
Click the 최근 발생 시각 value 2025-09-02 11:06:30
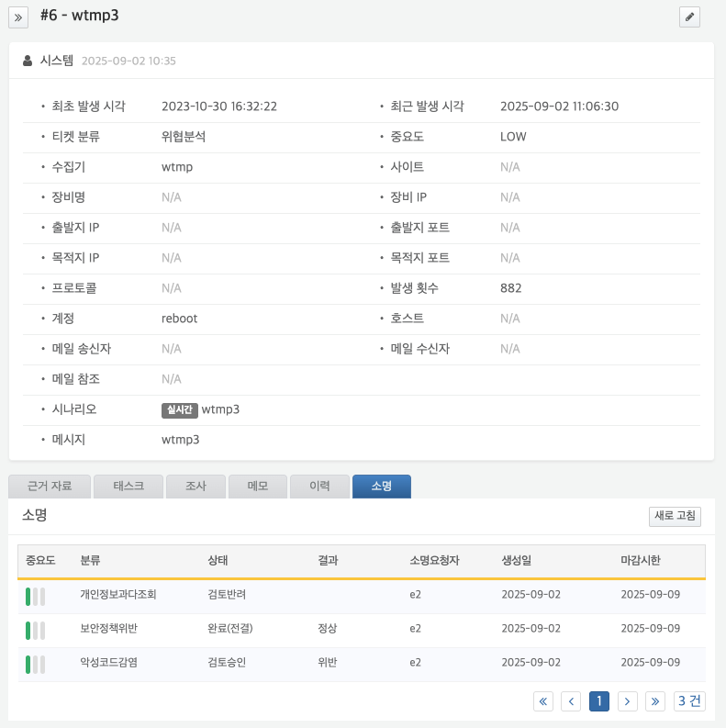click(559, 106)
